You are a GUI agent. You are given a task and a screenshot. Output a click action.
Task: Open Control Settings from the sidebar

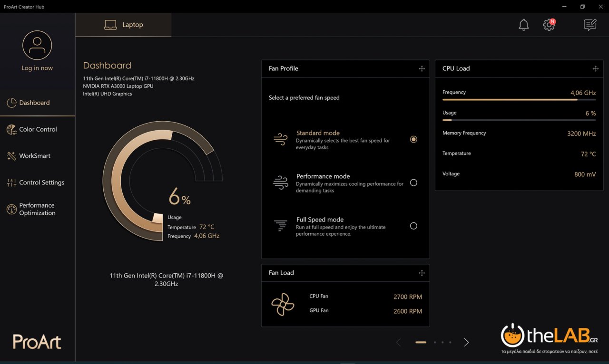click(x=41, y=182)
